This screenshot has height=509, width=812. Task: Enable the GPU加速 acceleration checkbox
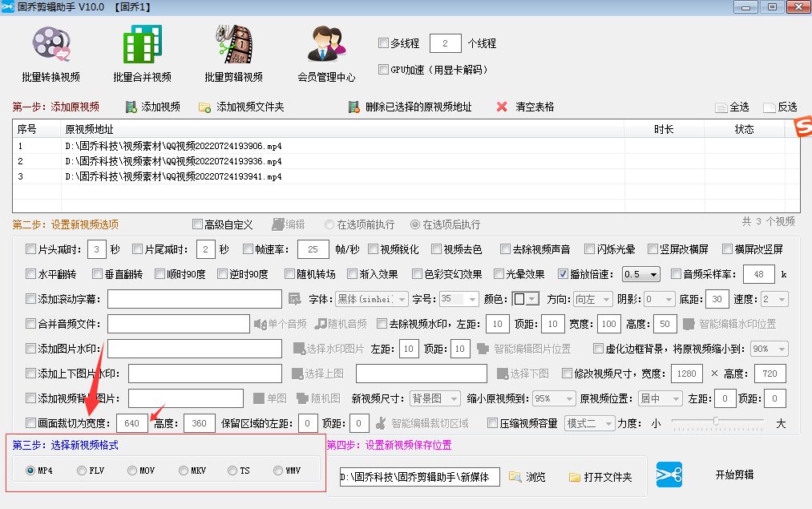click(383, 70)
